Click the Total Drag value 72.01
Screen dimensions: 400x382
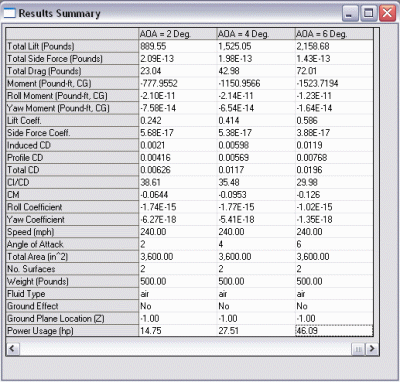[334, 71]
